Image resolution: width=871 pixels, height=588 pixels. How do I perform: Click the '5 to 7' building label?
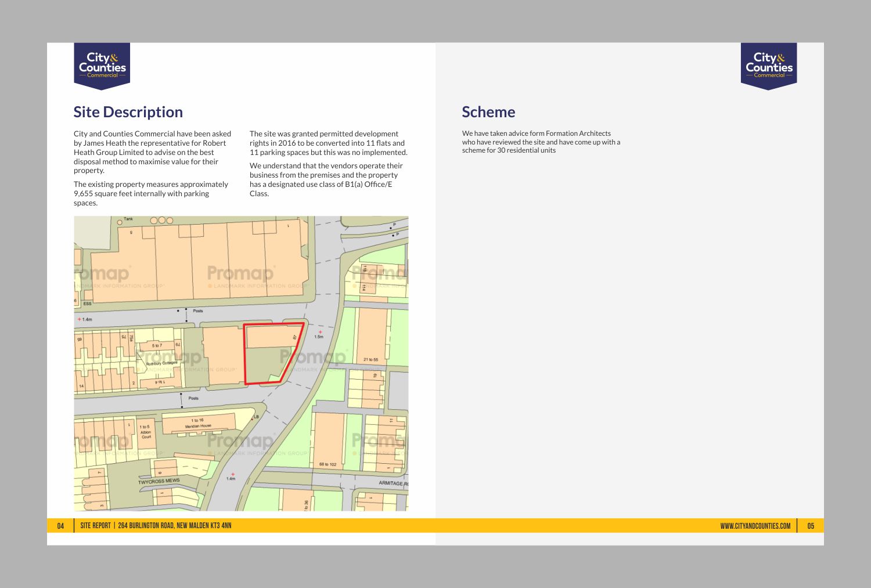(x=157, y=345)
